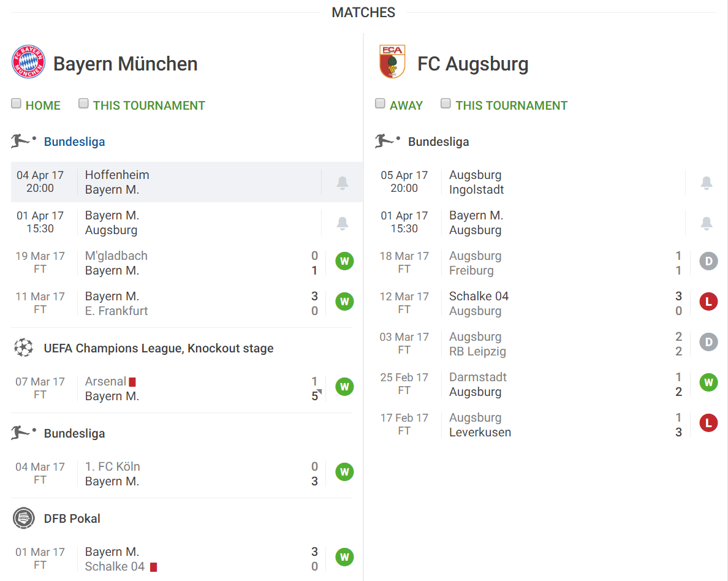
Task: Enable THIS TOURNAMENT checkbox for FC Augsburg
Action: point(446,103)
